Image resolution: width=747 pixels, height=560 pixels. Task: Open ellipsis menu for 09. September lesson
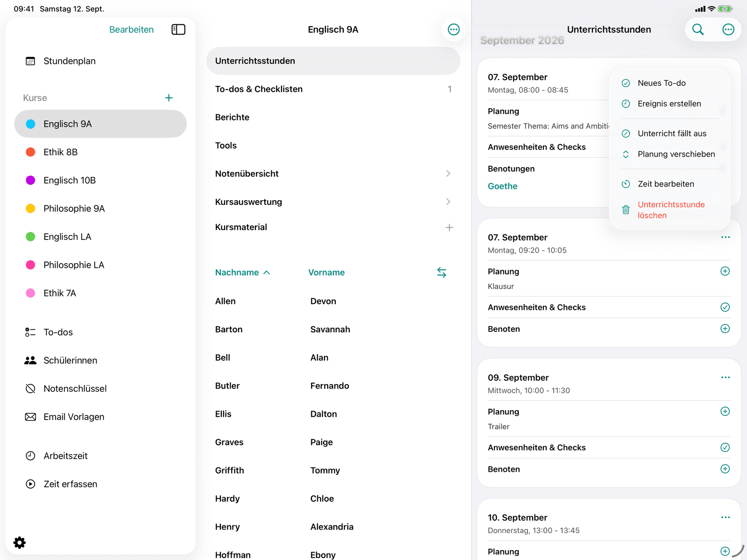pyautogui.click(x=725, y=377)
